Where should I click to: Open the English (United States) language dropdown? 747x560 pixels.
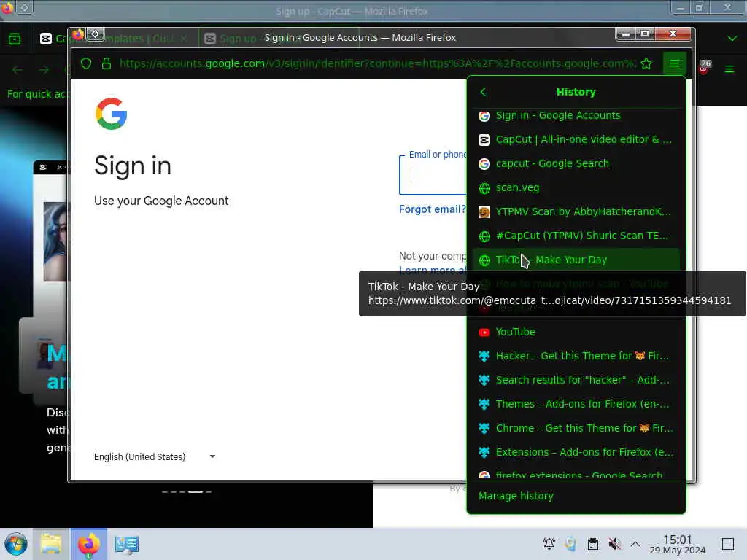155,456
